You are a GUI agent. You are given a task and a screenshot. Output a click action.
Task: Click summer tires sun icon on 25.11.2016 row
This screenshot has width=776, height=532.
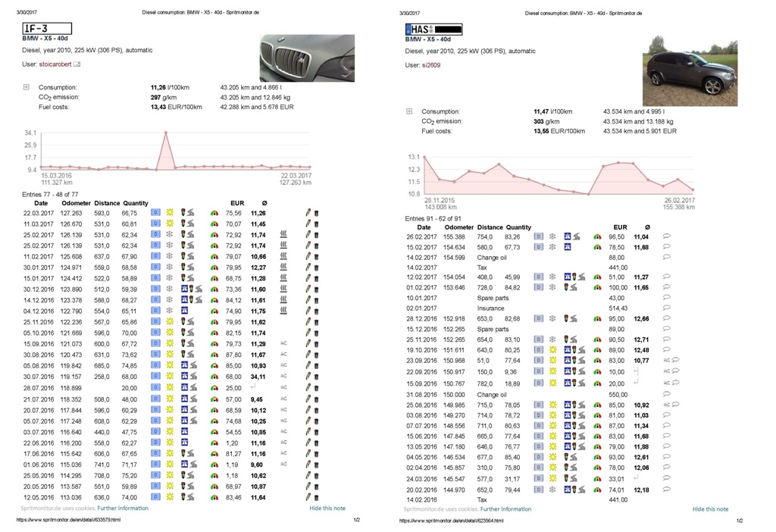coord(170,322)
